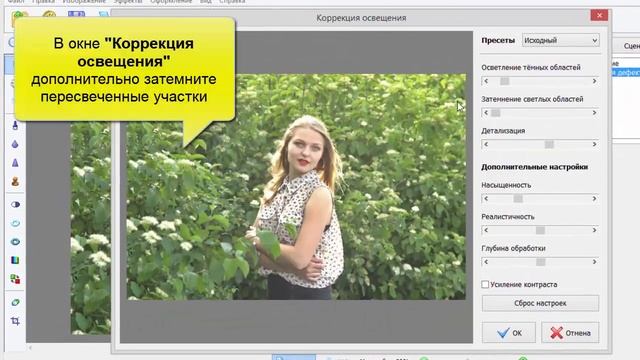The width and height of the screenshot is (640, 360).
Task: Enable the Усиление контраста checkbox
Action: coord(485,284)
